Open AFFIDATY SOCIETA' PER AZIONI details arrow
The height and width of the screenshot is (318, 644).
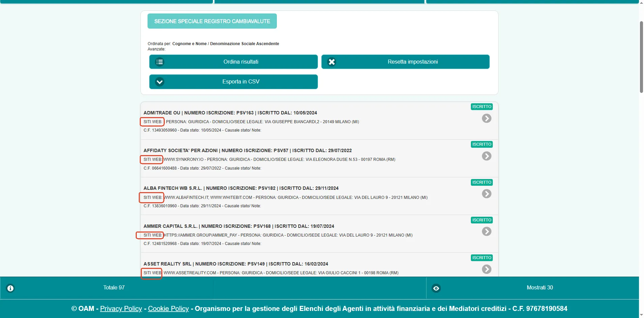(x=486, y=156)
